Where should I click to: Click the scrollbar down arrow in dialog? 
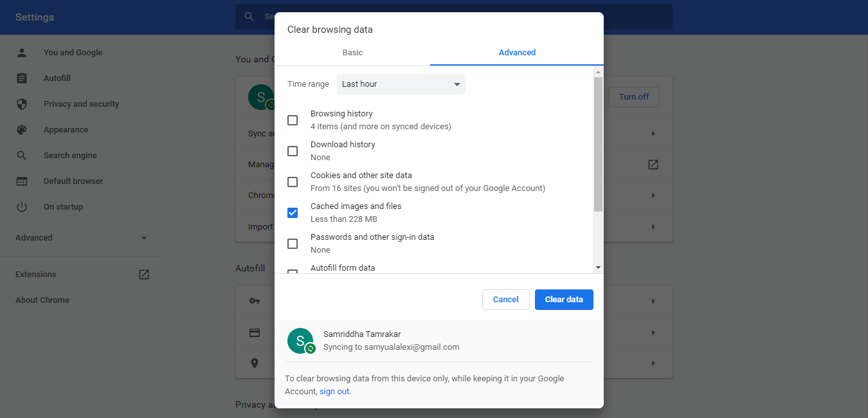click(598, 268)
